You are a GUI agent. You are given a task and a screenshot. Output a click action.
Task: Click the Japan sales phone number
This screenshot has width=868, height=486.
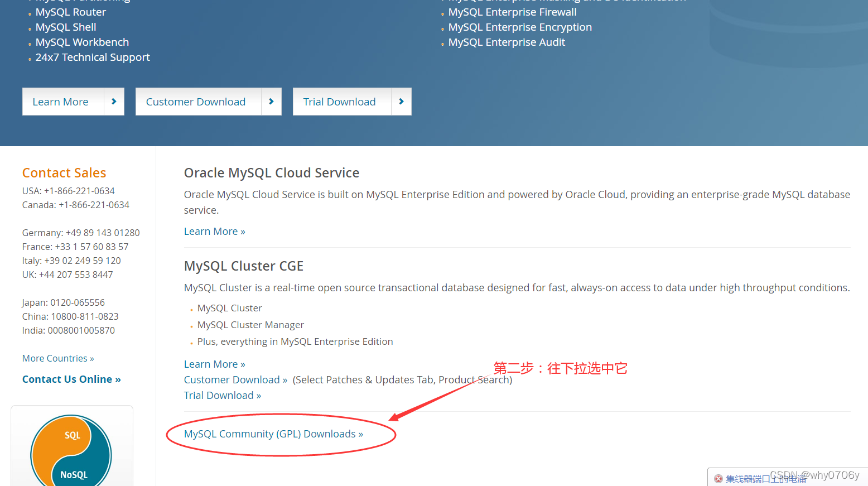(x=78, y=302)
